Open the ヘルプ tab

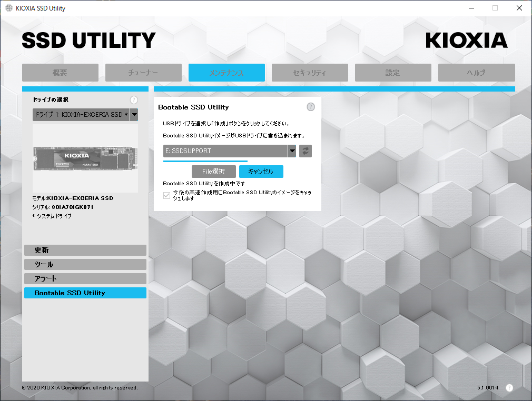tap(476, 73)
